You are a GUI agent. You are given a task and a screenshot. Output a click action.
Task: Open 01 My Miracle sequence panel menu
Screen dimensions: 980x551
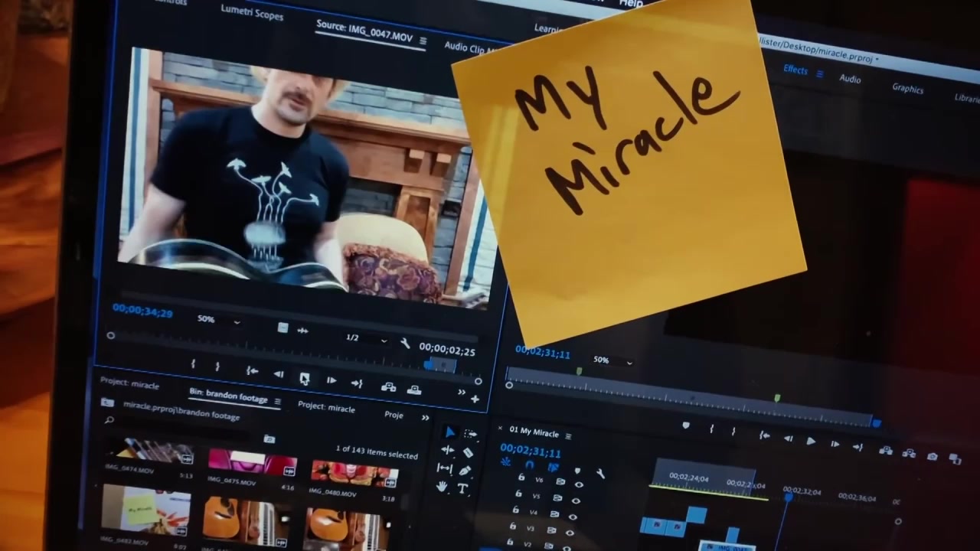click(x=567, y=435)
